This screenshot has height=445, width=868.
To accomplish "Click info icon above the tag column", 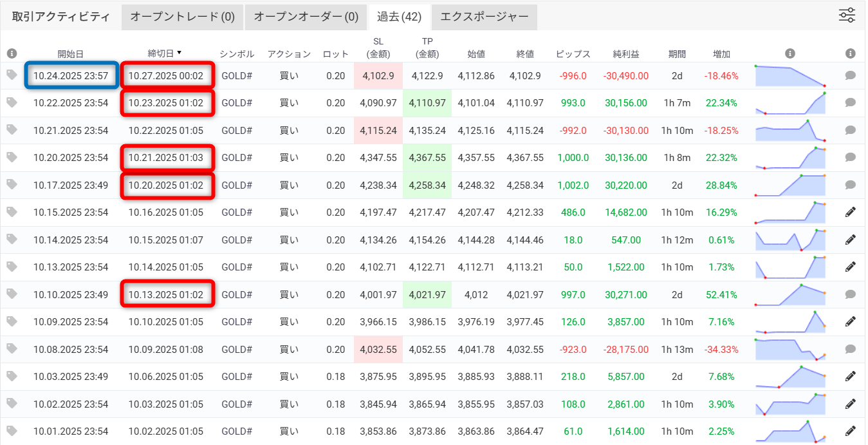I will (x=12, y=53).
